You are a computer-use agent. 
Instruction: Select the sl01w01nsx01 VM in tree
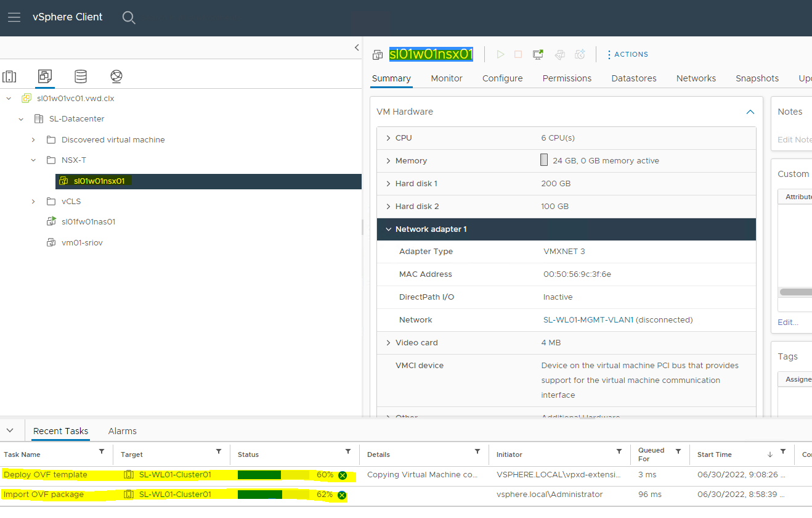click(x=99, y=181)
